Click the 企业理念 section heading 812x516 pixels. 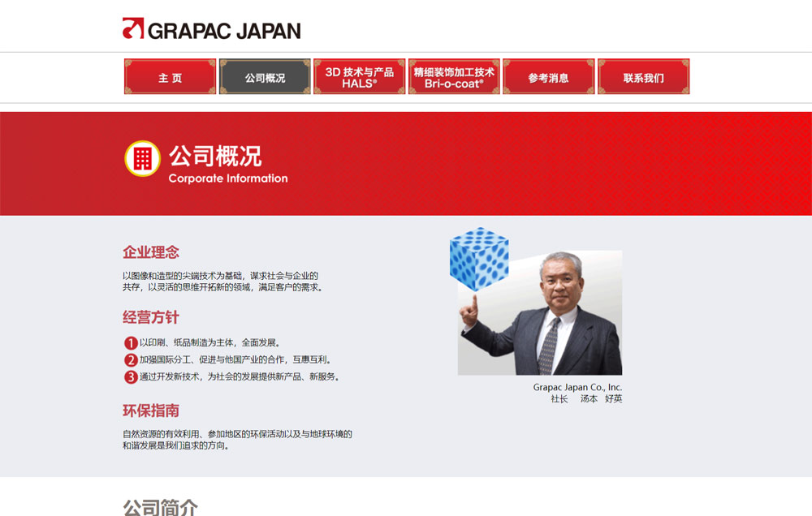tap(151, 252)
